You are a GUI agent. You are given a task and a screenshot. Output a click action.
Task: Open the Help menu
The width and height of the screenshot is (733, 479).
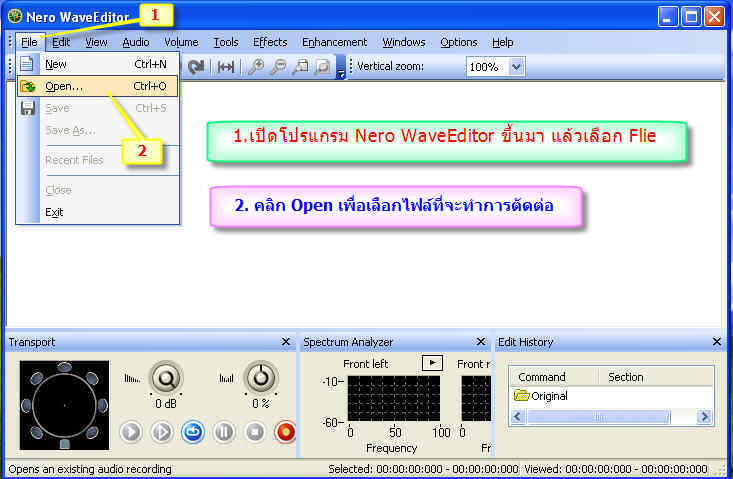tap(503, 42)
